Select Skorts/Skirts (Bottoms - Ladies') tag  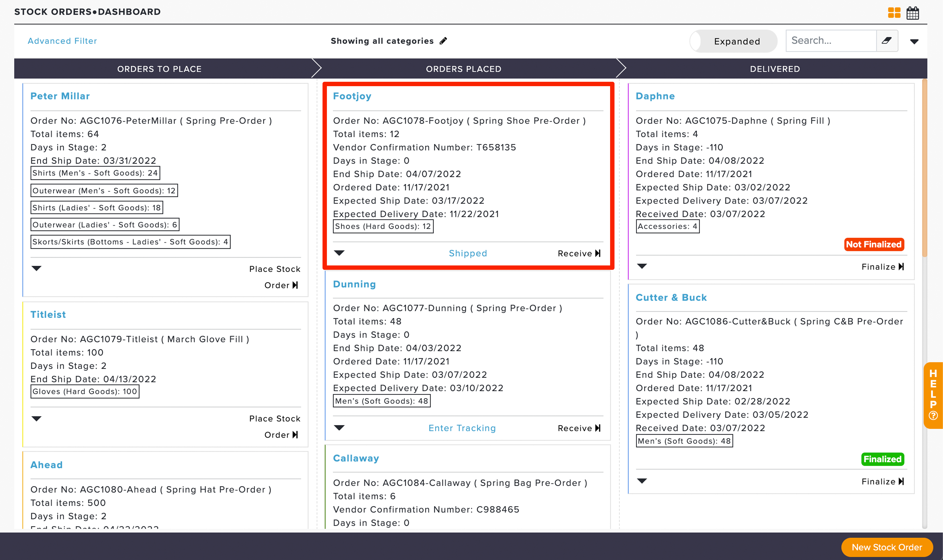[130, 242]
